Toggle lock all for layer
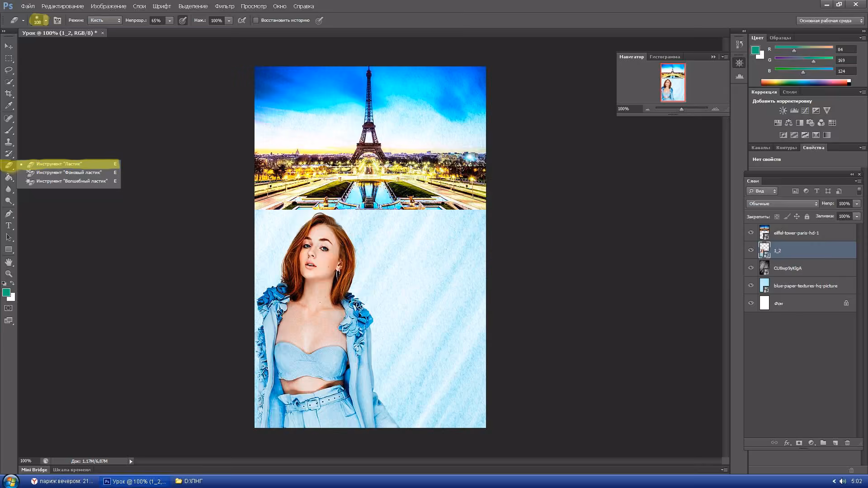 click(807, 216)
